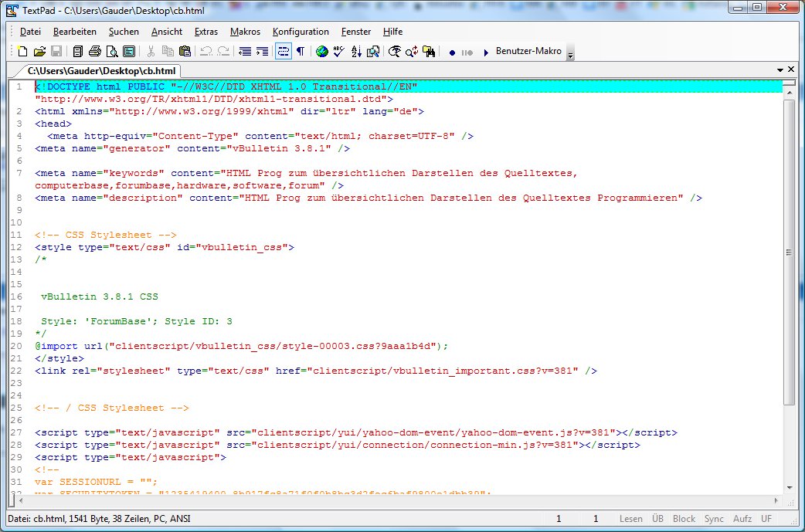This screenshot has width=805, height=532.
Task: Click the vertical scrollbar down arrow
Action: point(790,487)
